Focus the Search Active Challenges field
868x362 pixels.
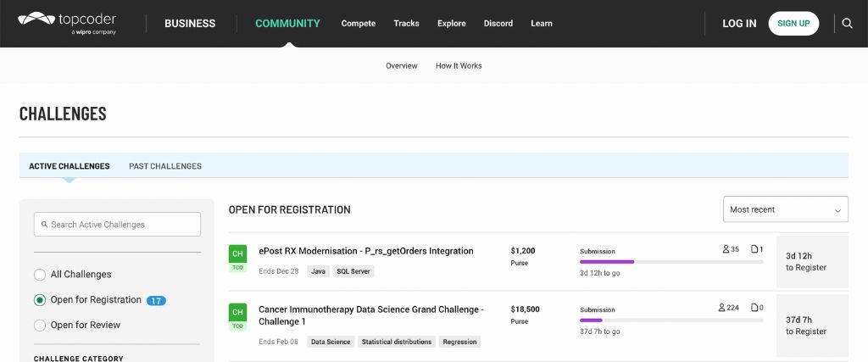point(117,225)
